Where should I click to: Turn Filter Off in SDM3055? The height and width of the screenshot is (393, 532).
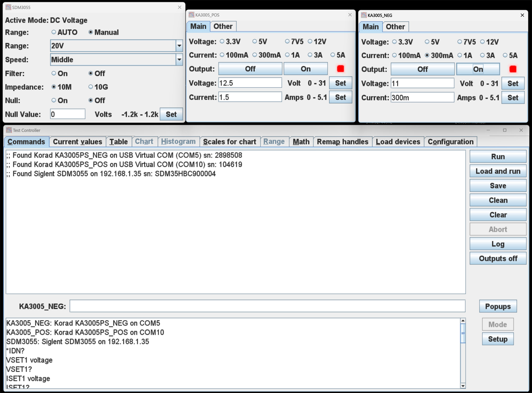[x=97, y=74]
